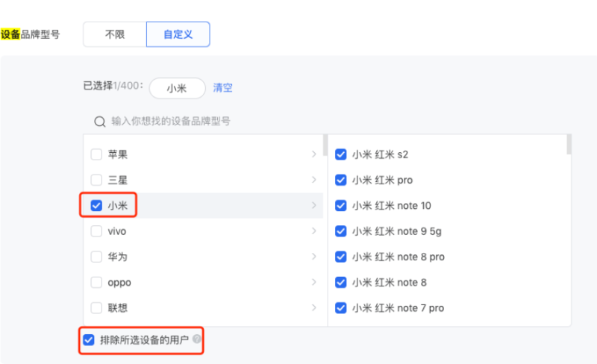Click the 小米 红米 note 10 label
Screen dimensions: 597x364
coord(391,206)
